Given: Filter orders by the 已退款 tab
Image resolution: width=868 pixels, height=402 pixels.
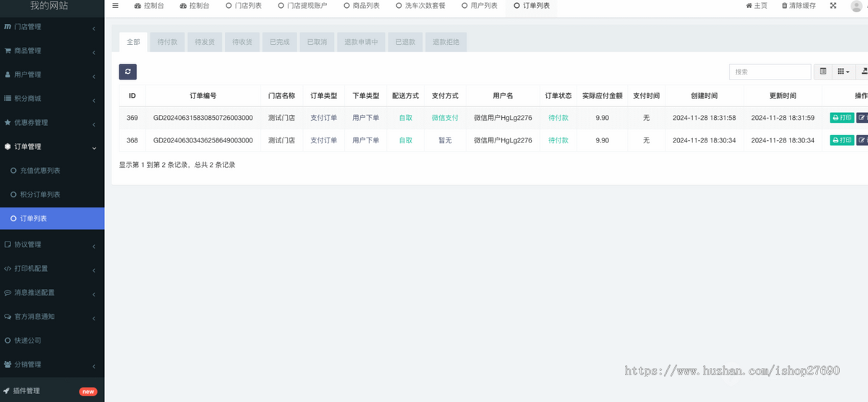Looking at the screenshot, I should tap(405, 42).
